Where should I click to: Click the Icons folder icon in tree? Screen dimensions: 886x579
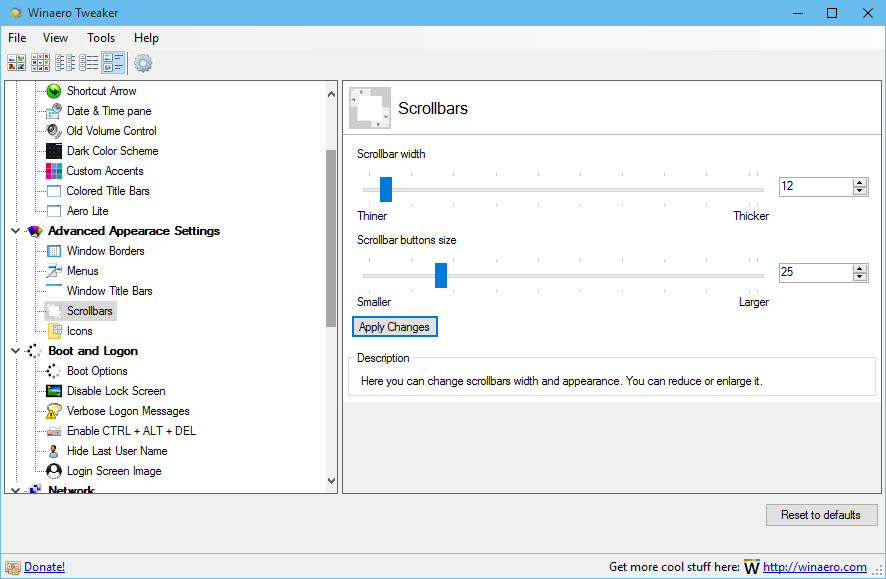[x=54, y=331]
